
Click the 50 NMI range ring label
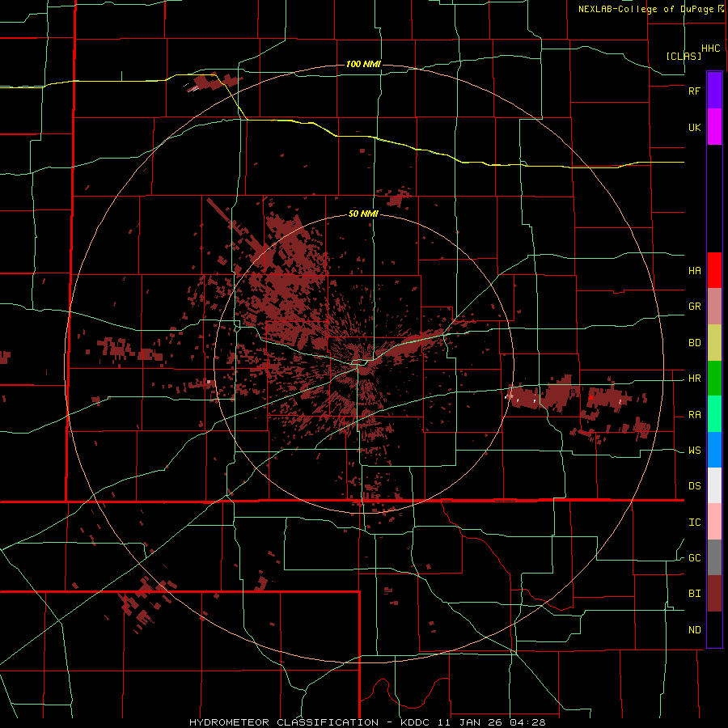(x=363, y=214)
